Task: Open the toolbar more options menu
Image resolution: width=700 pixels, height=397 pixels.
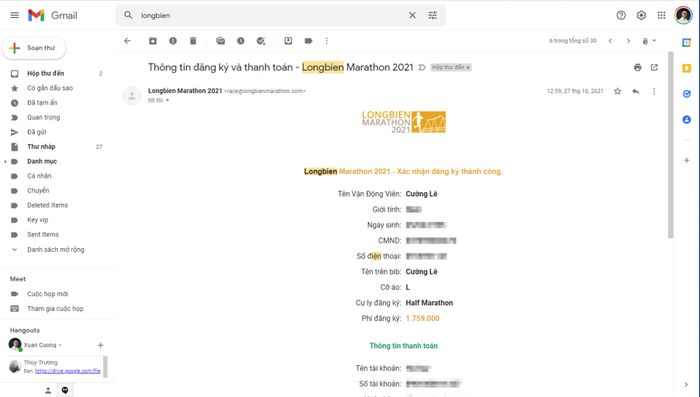Action: [x=327, y=41]
